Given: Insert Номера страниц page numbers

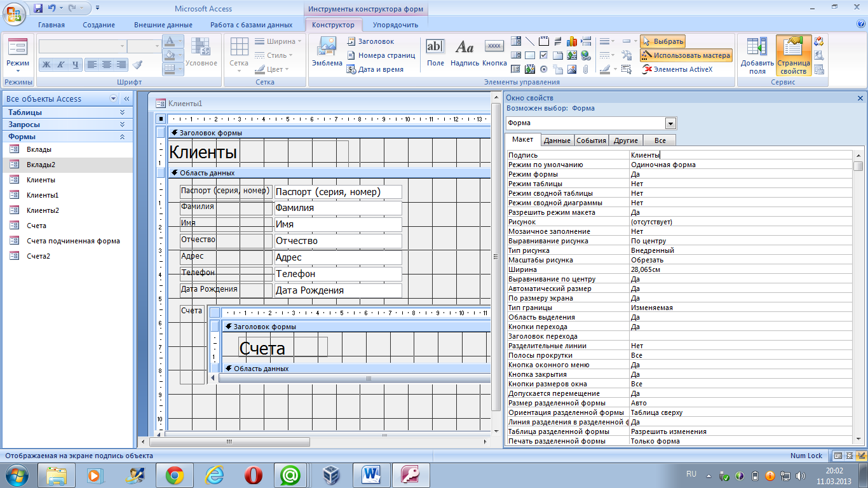Looking at the screenshot, I should [x=381, y=55].
